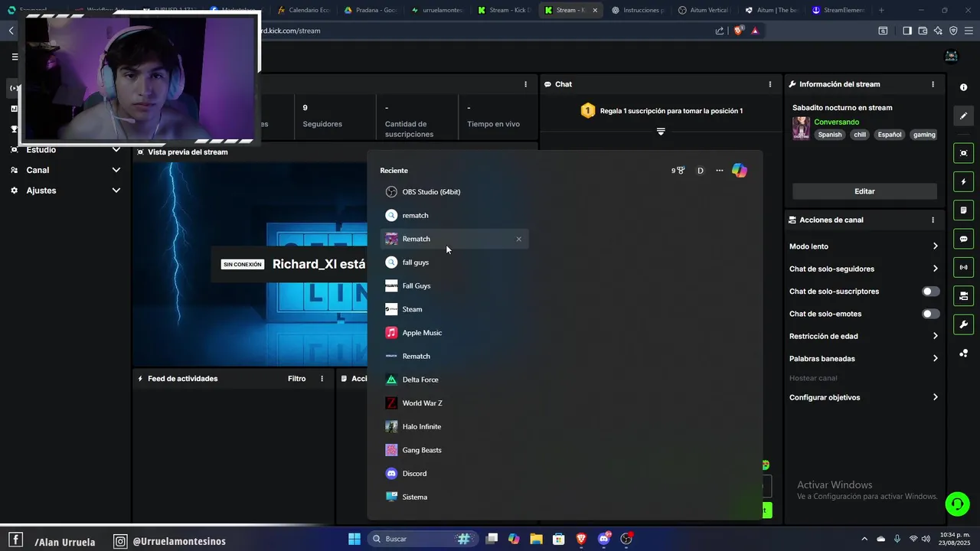Screen dimensions: 980x551
Task: Click the document icon in right sidebar
Action: tap(963, 210)
